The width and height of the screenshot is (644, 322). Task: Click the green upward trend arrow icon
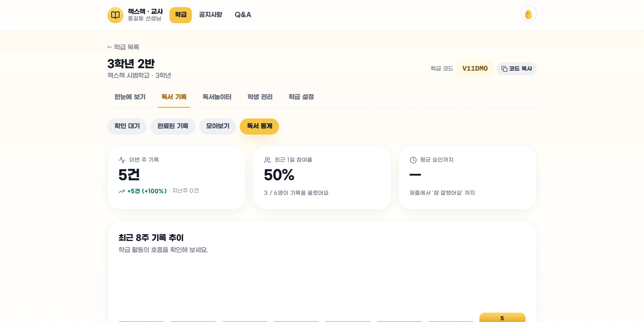click(x=121, y=191)
